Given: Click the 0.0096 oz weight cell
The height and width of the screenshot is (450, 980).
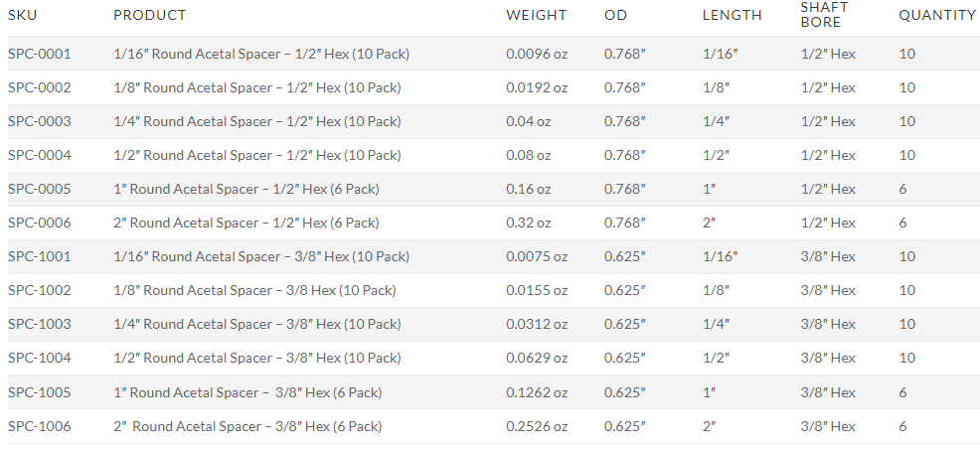Looking at the screenshot, I should click(x=537, y=54).
